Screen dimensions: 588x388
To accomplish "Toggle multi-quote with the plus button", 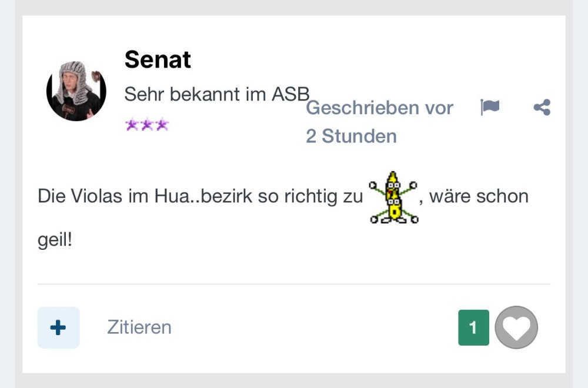I will 58,327.
